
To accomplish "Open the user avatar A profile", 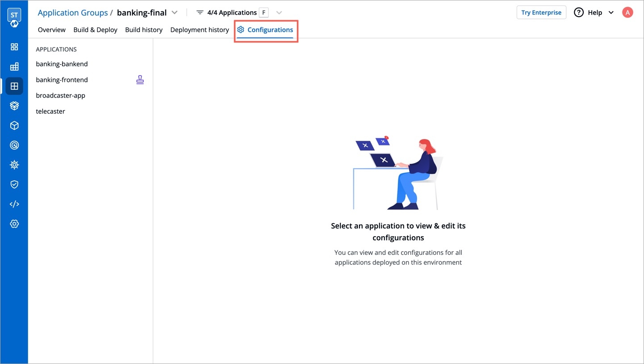I will pos(627,13).
